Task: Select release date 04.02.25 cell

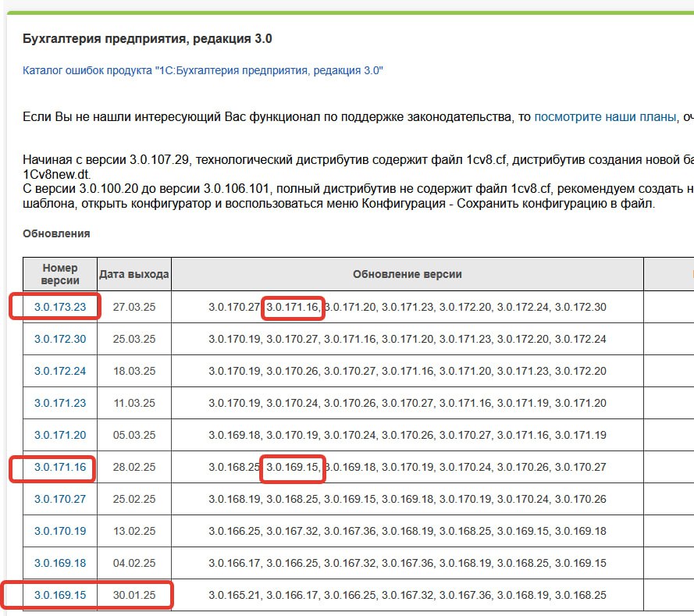Action: (x=134, y=563)
